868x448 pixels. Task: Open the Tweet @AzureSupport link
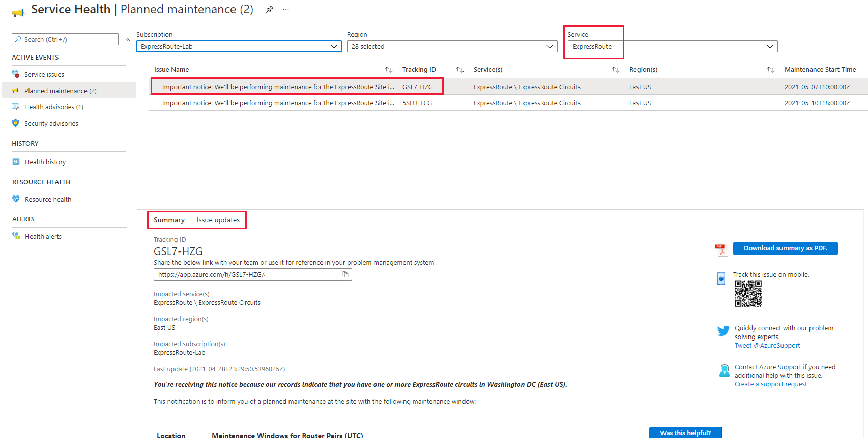(767, 346)
